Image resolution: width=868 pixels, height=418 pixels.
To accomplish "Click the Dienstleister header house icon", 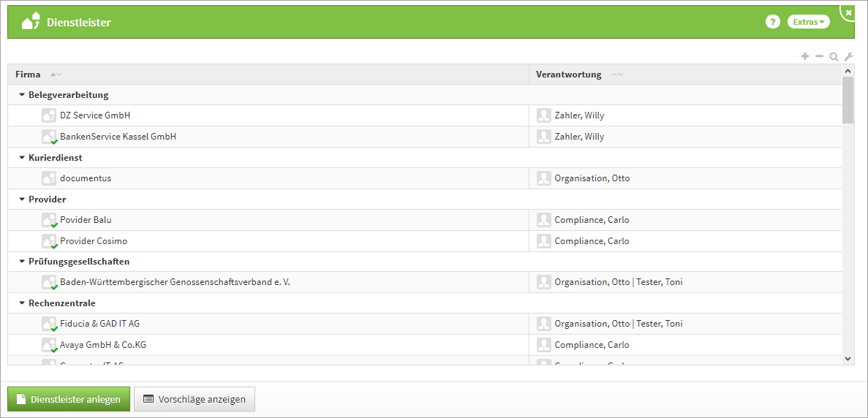I will click(x=31, y=22).
